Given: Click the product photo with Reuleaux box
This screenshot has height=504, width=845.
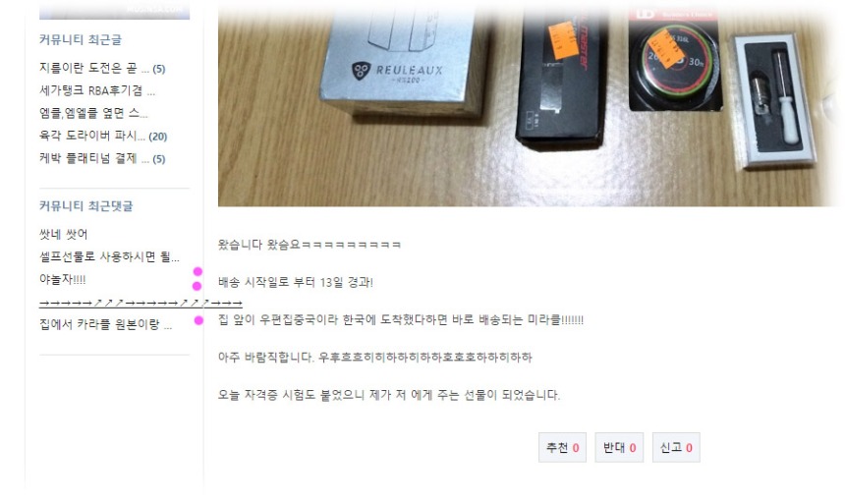Looking at the screenshot, I should tap(531, 103).
